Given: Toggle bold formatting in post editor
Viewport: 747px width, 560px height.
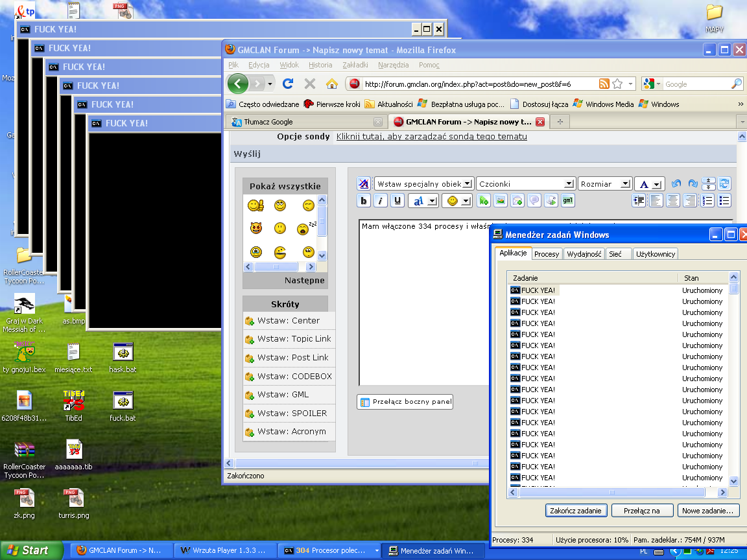Looking at the screenshot, I should click(364, 201).
